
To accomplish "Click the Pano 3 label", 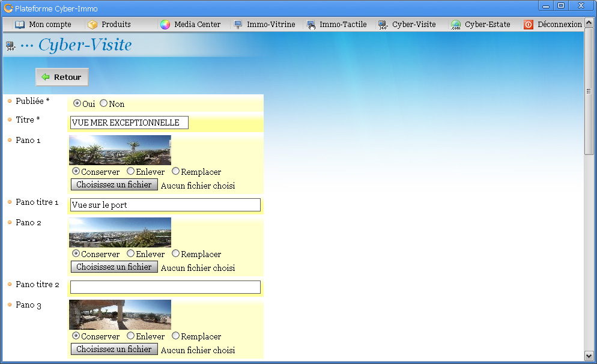I will pyautogui.click(x=28, y=305).
